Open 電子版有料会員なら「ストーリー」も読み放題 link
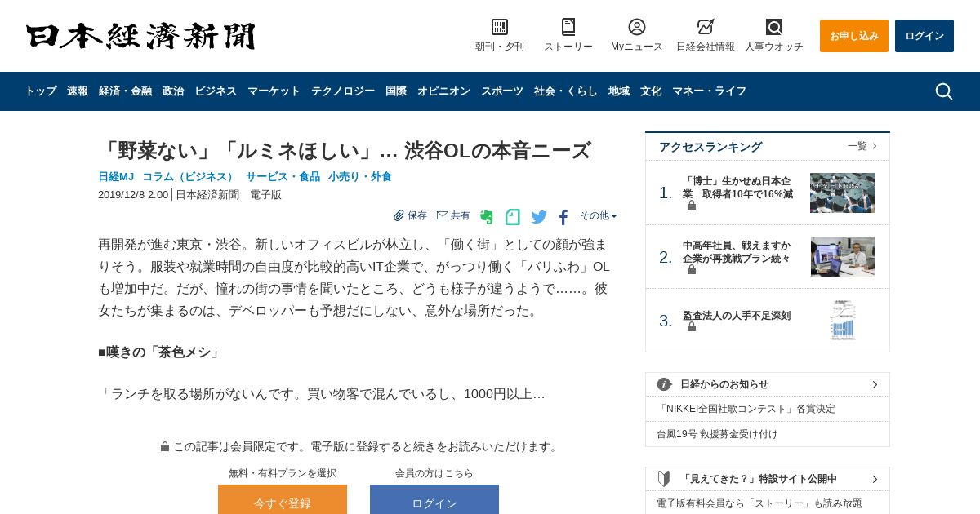The width and height of the screenshot is (980, 514). point(759,503)
